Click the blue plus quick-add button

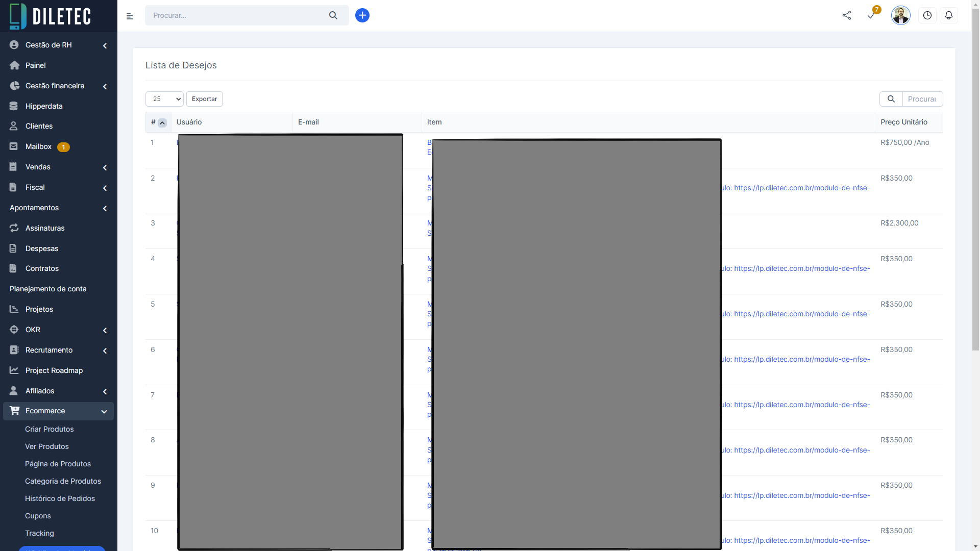pyautogui.click(x=362, y=15)
